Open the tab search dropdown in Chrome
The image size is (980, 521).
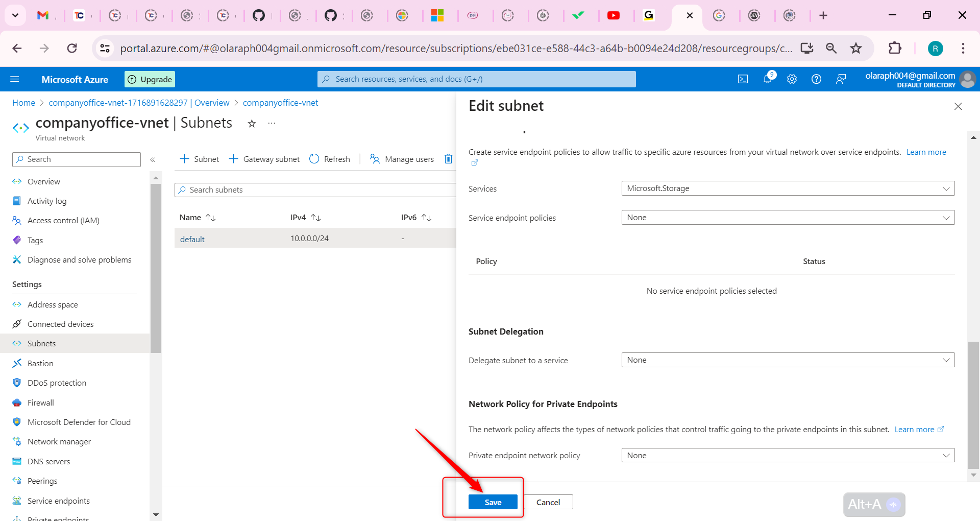pyautogui.click(x=15, y=15)
